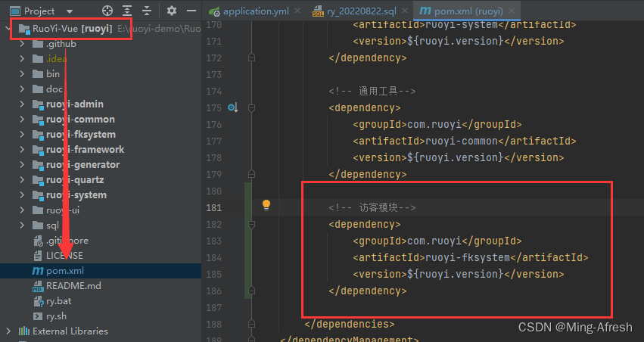This screenshot has width=644, height=342.
Task: Click the Collapse All icon in Project panel
Action: click(x=148, y=11)
